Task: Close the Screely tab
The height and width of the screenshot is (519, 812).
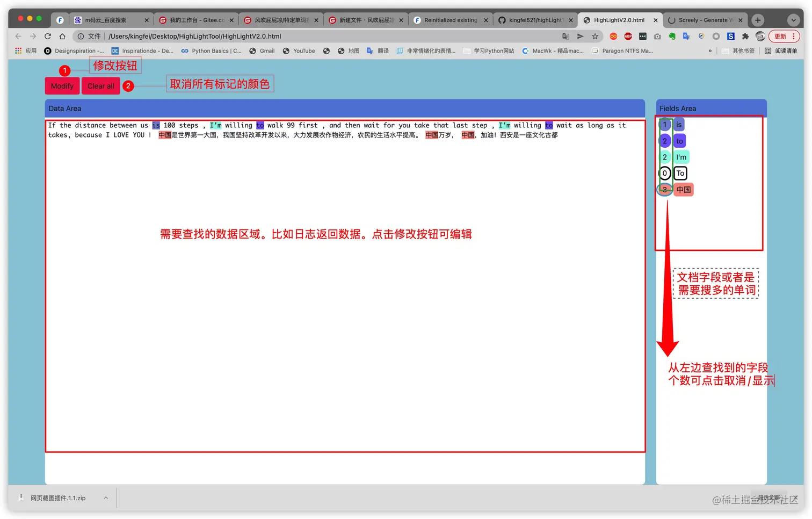Action: point(740,20)
